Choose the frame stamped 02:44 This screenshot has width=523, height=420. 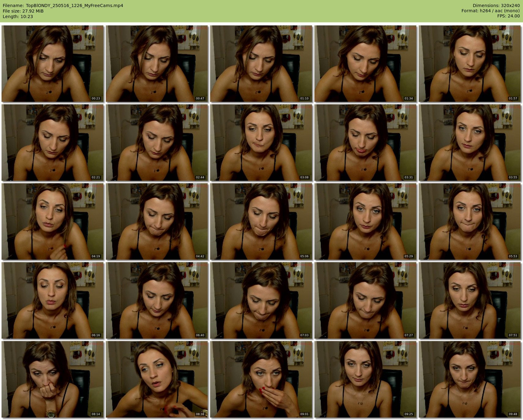[x=157, y=143]
